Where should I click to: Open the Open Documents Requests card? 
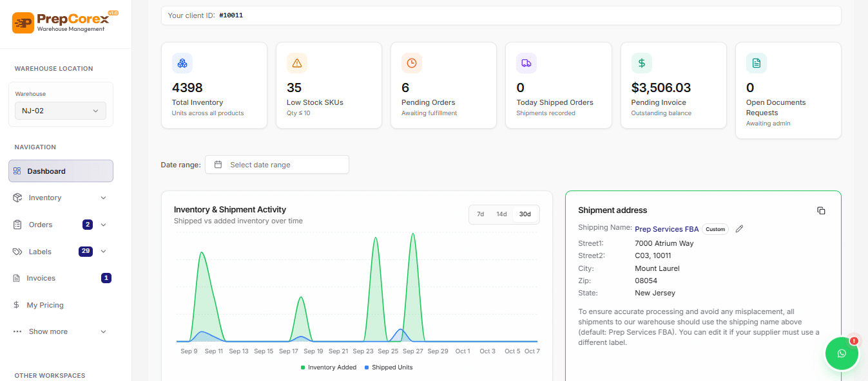[788, 91]
